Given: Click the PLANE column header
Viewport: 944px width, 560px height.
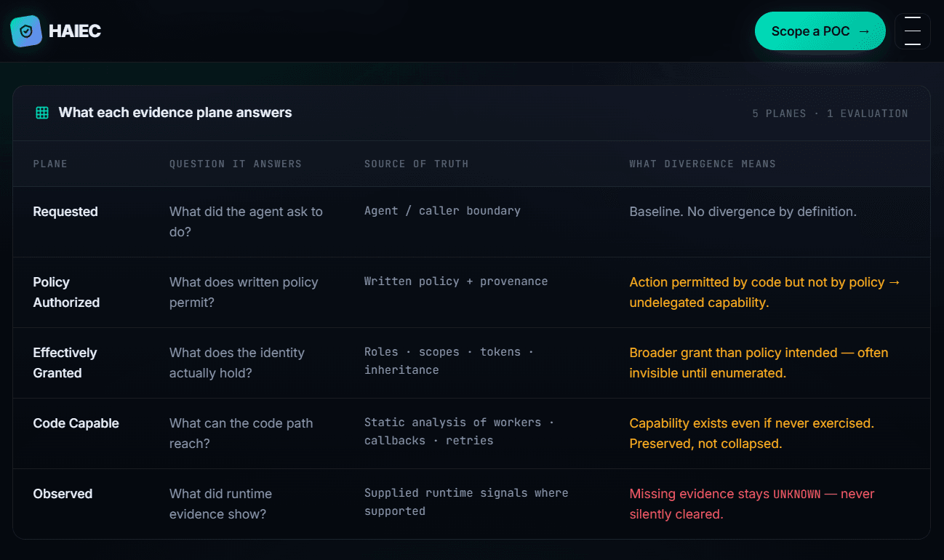Looking at the screenshot, I should [x=50, y=164].
